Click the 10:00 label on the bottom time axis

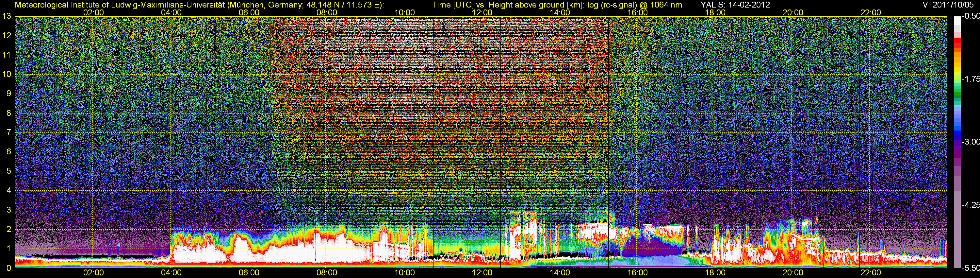[x=404, y=273]
